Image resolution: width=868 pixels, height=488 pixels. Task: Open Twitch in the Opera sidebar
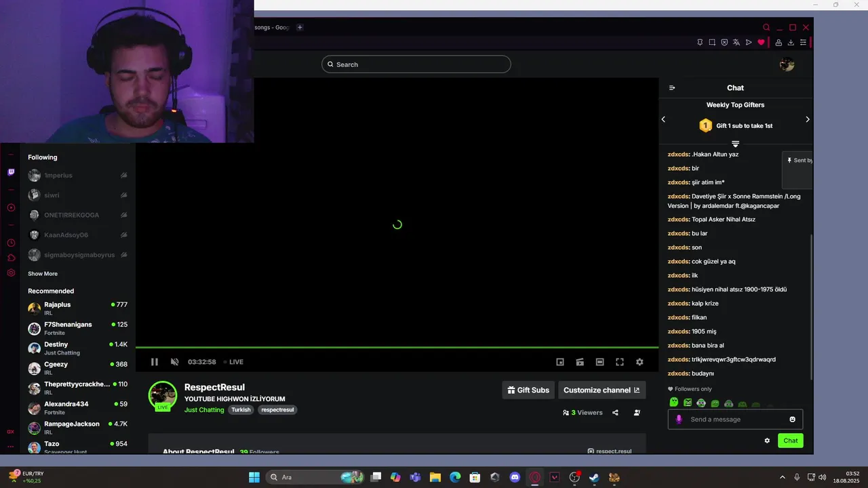coord(11,172)
